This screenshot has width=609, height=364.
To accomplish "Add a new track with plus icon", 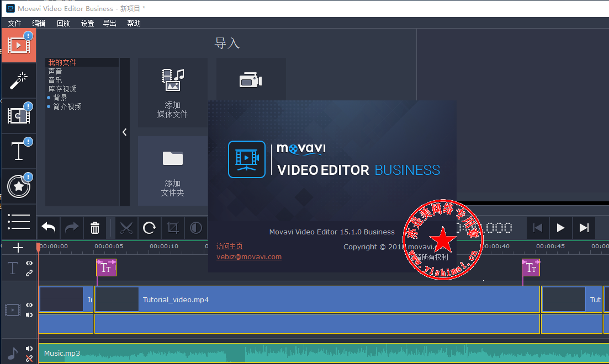I will (18, 248).
